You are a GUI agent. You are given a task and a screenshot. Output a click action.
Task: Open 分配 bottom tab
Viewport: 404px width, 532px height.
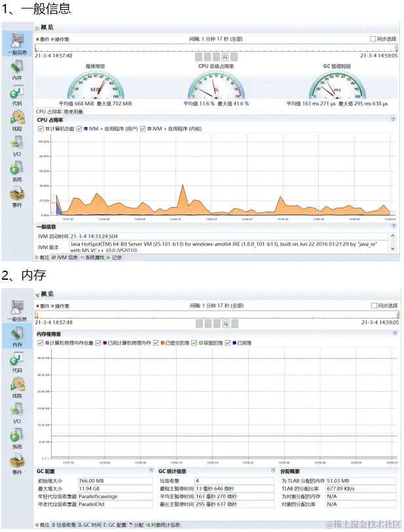pos(136,525)
